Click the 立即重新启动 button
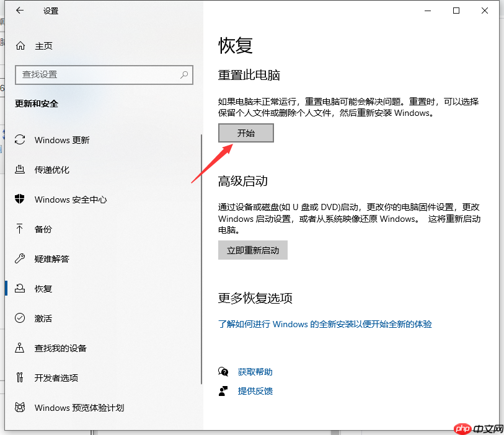The width and height of the screenshot is (504, 435). pos(253,250)
